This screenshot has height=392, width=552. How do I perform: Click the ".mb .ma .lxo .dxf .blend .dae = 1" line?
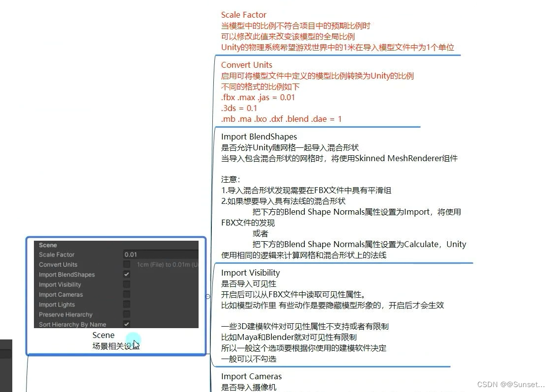(281, 119)
